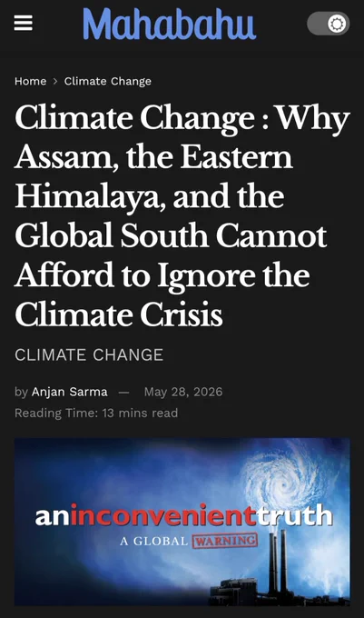364x618 pixels.
Task: Select the Climate Change breadcrumb
Action: coord(108,81)
